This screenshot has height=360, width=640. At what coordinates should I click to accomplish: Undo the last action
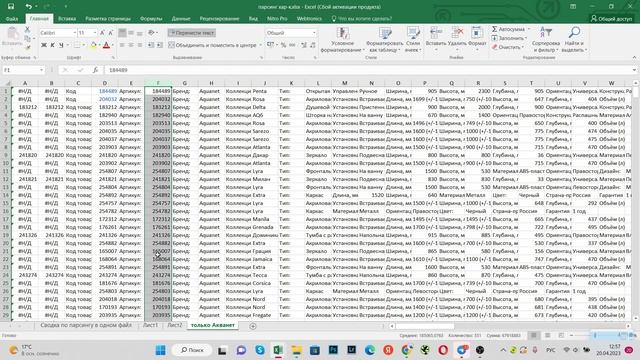coord(28,7)
